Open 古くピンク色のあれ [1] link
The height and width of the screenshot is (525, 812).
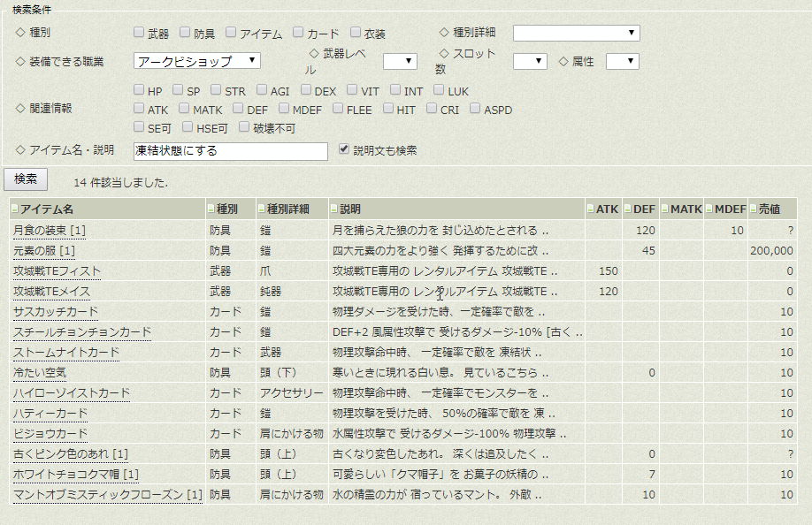[71, 454]
